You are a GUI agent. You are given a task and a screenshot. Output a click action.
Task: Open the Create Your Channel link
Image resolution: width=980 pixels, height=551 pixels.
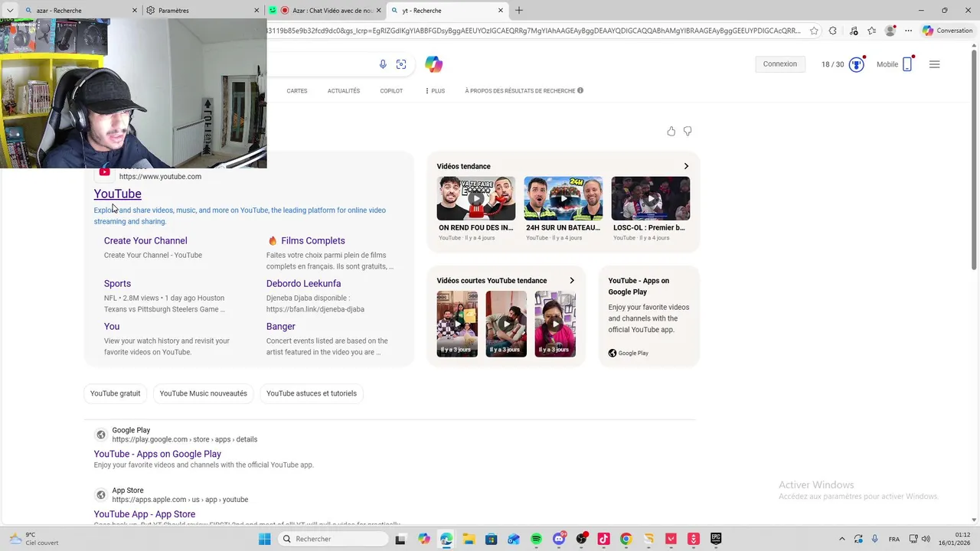click(145, 240)
